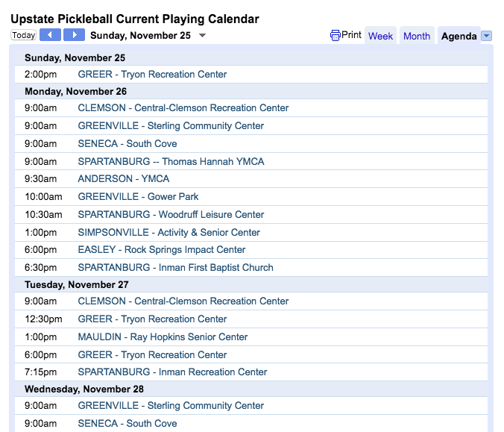Open GREENVILLE Gower Park event

pos(138,196)
